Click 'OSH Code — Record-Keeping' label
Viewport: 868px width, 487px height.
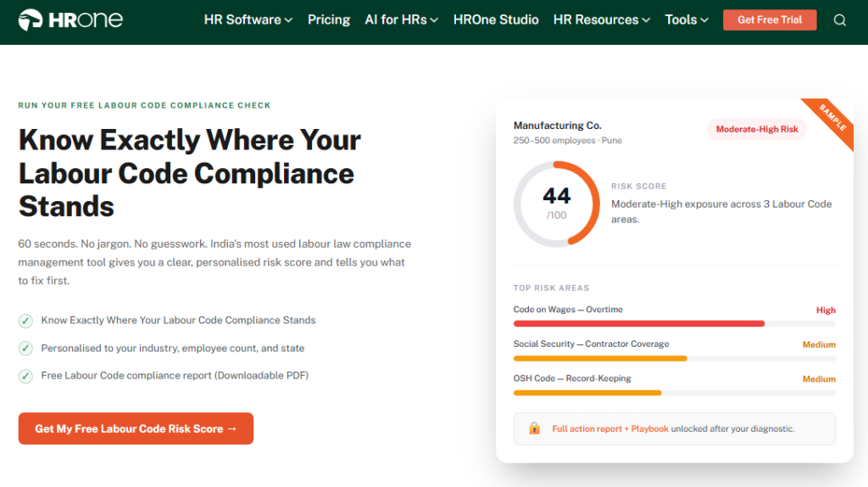point(572,378)
